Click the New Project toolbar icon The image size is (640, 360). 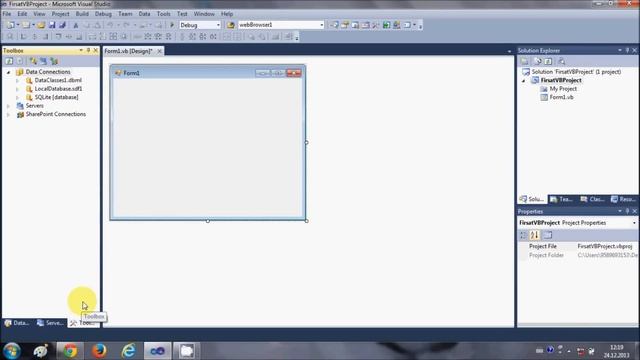(x=10, y=25)
